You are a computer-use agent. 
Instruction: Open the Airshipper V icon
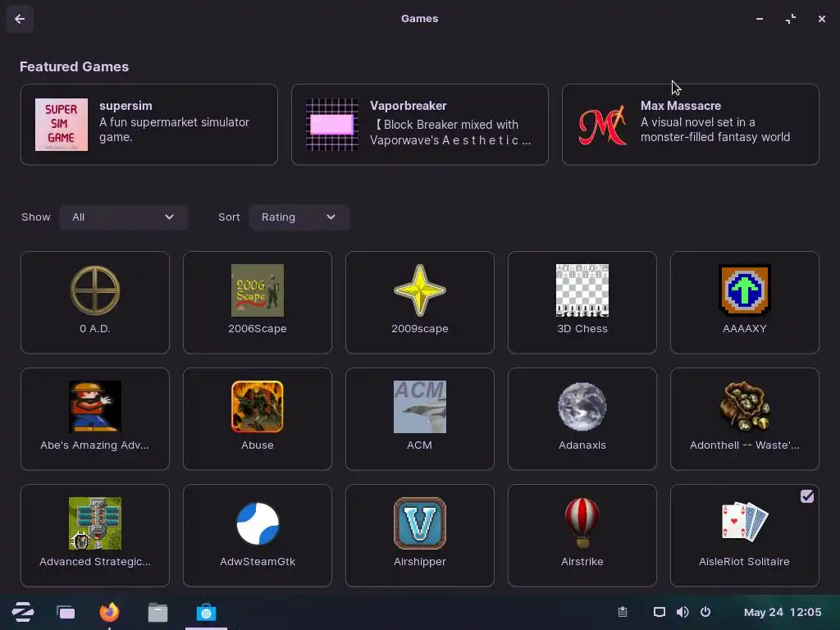click(x=419, y=523)
